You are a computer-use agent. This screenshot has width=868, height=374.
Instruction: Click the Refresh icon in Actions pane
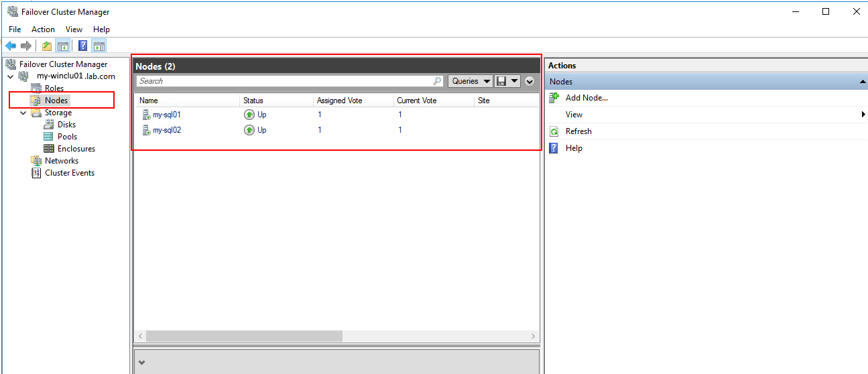pyautogui.click(x=554, y=131)
